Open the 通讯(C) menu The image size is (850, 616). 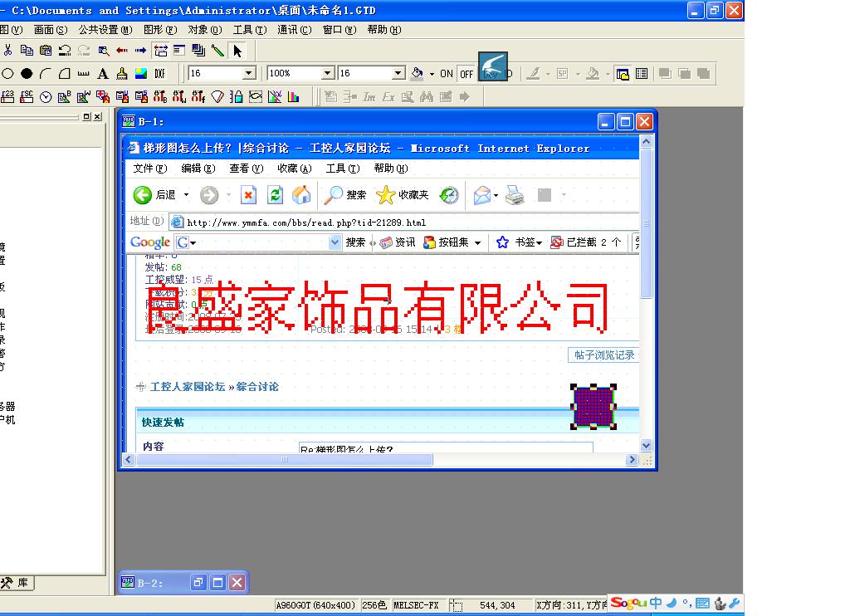(x=294, y=30)
